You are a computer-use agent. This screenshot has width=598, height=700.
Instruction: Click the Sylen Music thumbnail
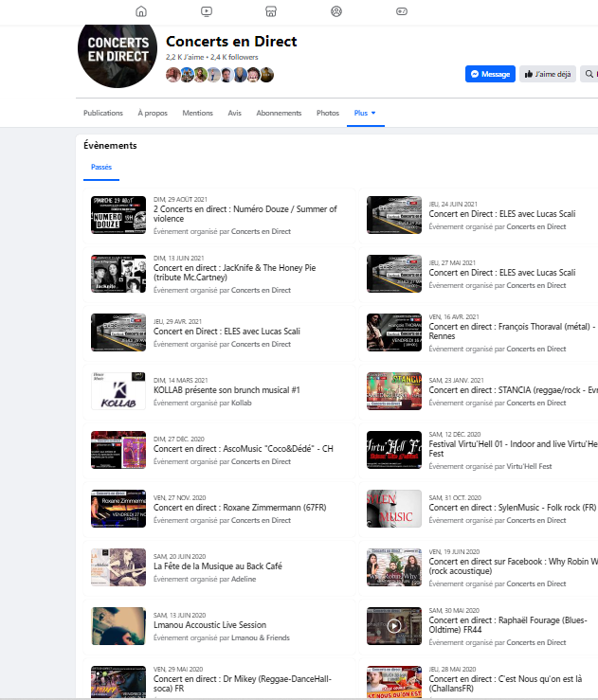tap(394, 509)
